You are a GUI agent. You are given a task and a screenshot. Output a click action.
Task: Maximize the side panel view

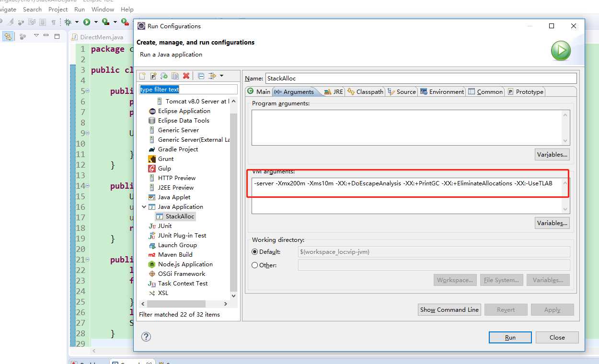coord(57,36)
